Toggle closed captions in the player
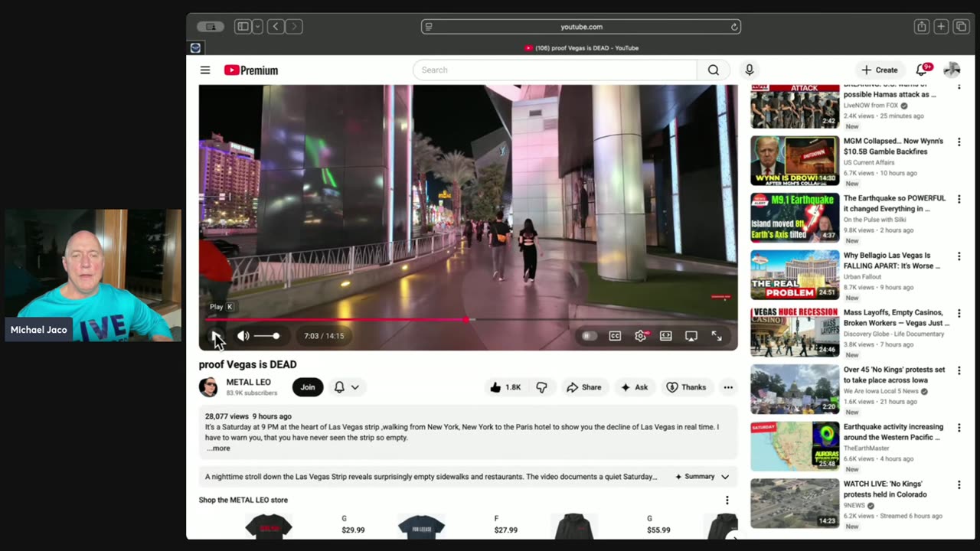The height and width of the screenshot is (551, 980). coord(615,336)
